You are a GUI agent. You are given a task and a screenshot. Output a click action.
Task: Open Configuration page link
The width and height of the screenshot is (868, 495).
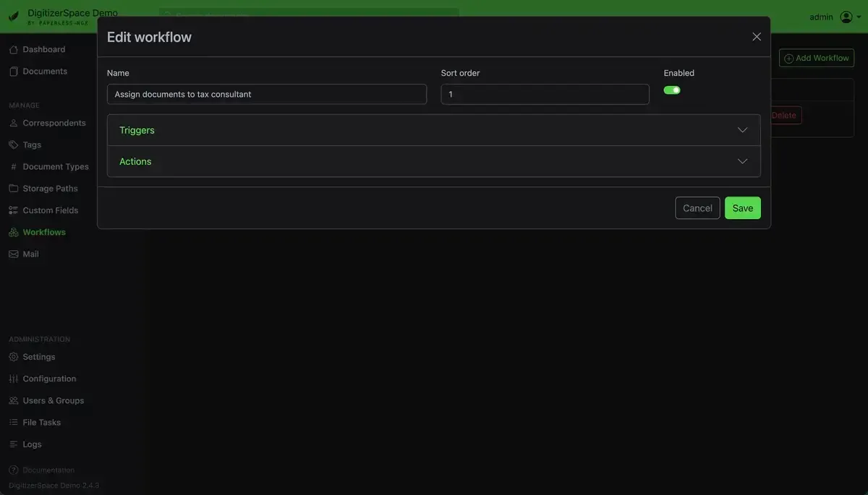pos(49,379)
